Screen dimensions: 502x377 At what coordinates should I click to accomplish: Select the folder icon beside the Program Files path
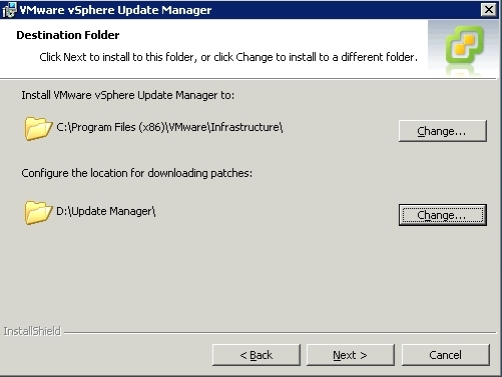click(x=38, y=128)
